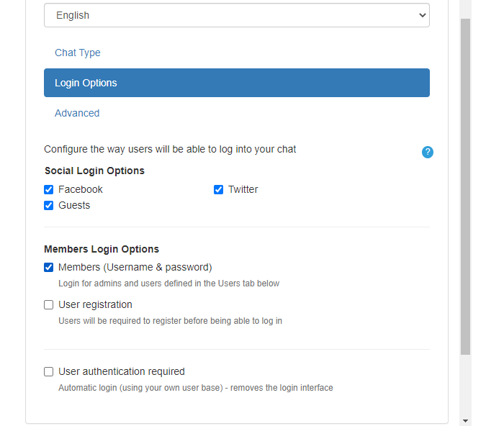Click the Guests label text
The image size is (504, 426).
pos(74,206)
